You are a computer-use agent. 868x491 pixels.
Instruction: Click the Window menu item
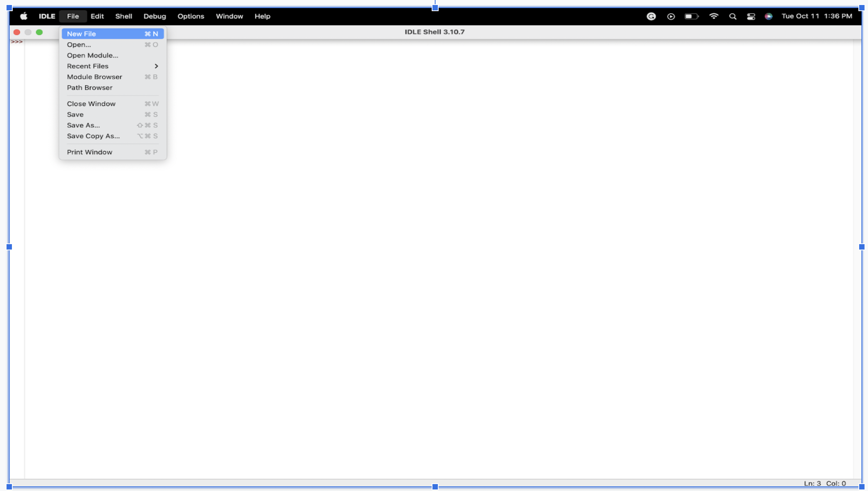click(x=229, y=16)
